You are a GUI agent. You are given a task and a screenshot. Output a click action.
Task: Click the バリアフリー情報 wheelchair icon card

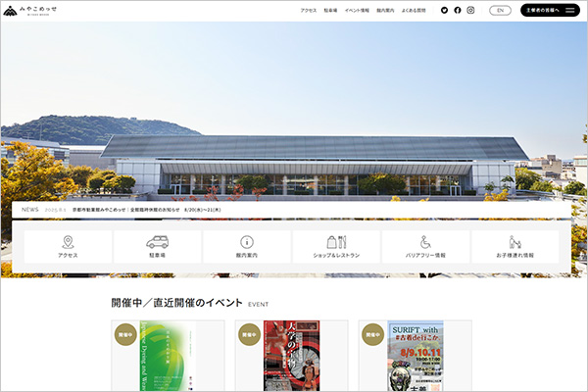425,246
